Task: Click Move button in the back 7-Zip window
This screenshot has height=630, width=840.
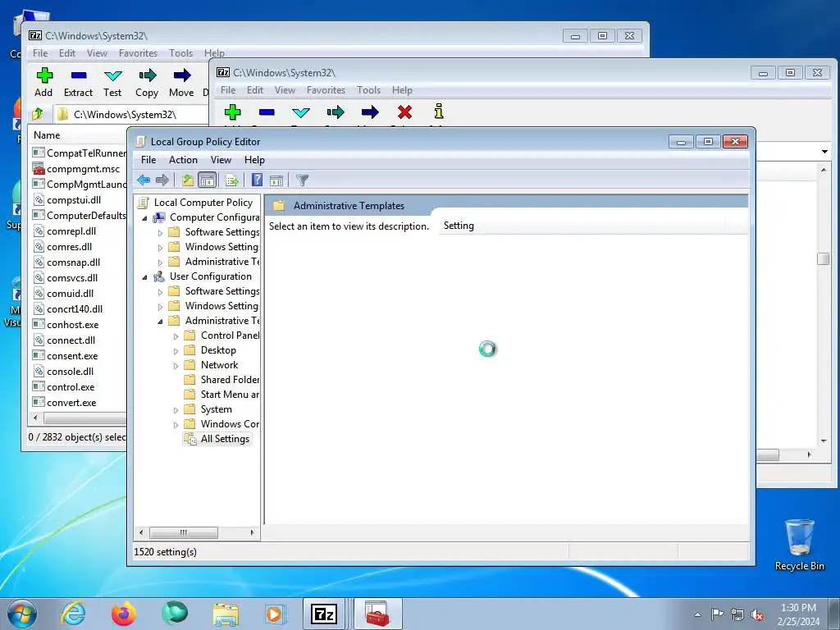Action: tap(181, 82)
